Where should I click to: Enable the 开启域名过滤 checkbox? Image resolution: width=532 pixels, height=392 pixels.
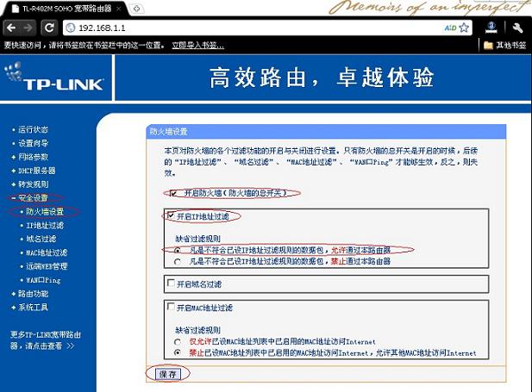pyautogui.click(x=171, y=283)
